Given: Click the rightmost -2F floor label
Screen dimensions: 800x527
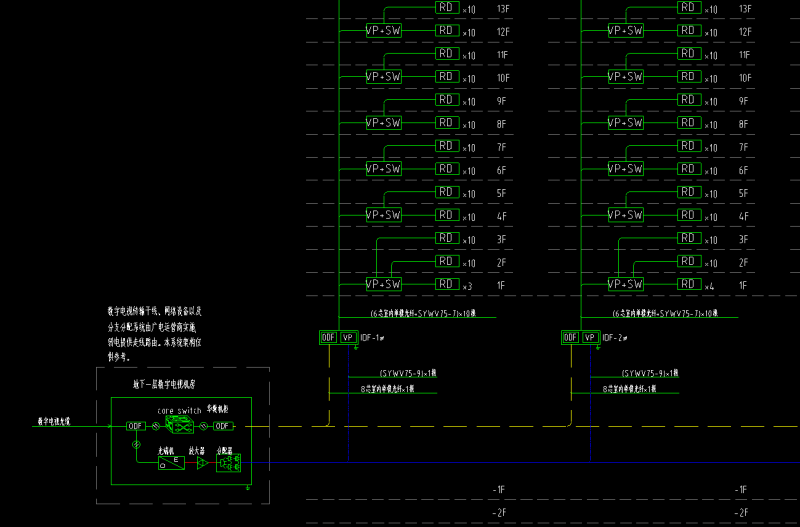Looking at the screenshot, I should click(x=740, y=511).
